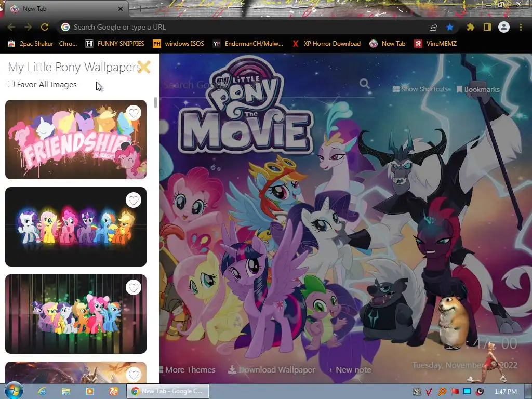The width and height of the screenshot is (532, 399).
Task: Open the Chrome three-dot menu
Action: [521, 27]
